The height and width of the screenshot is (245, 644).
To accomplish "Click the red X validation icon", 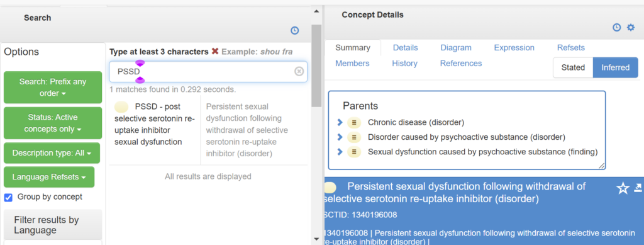I will (x=215, y=52).
